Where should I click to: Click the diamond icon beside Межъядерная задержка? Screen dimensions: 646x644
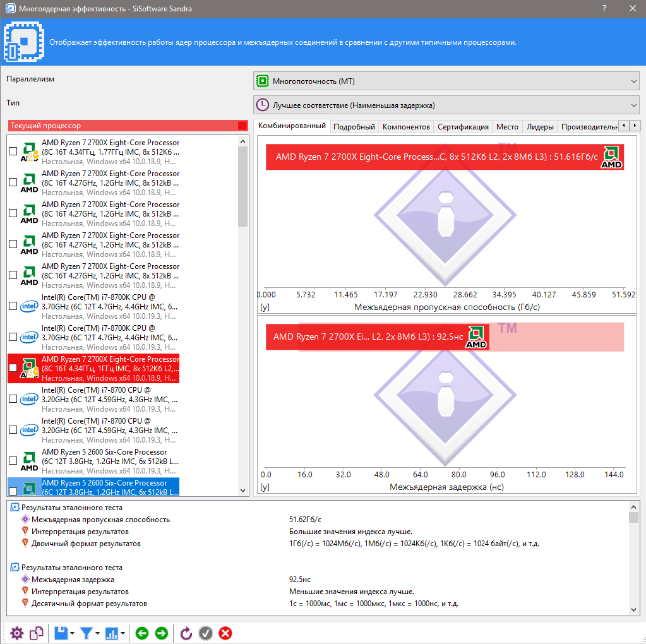25,579
